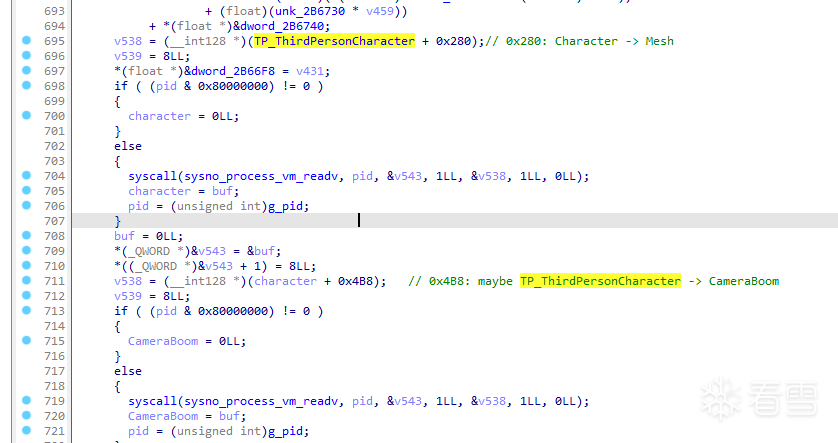Select highlighted TP_ThirdPersonCharacter on line 695
The image size is (838, 443).
(334, 41)
